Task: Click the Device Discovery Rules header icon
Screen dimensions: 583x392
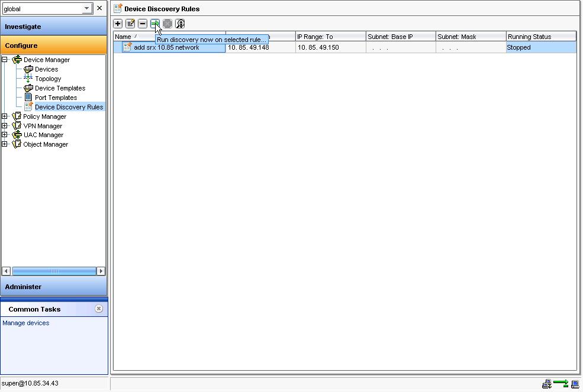Action: click(118, 8)
